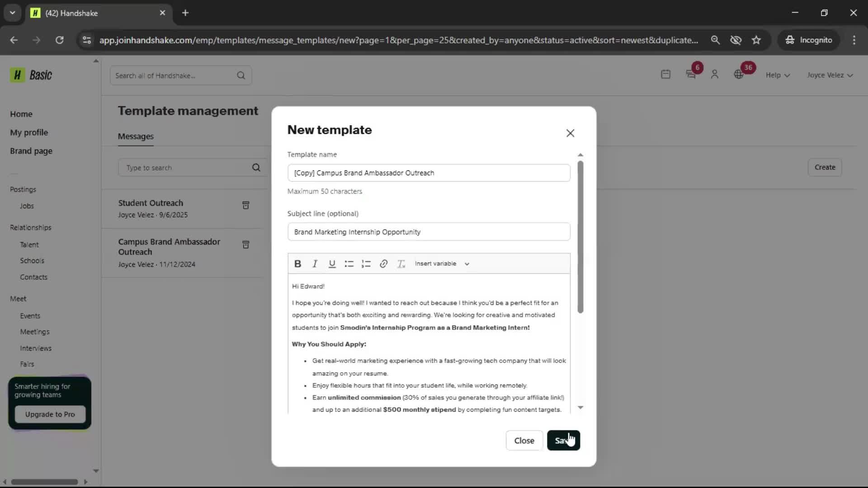Open messages inbox with 6 badge
Image resolution: width=868 pixels, height=488 pixels.
[x=691, y=75]
